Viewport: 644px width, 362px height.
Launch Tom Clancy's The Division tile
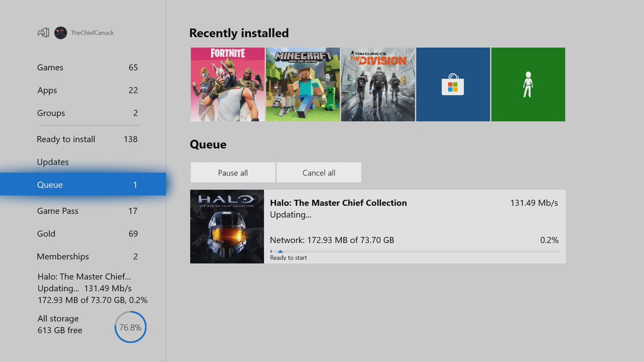378,84
